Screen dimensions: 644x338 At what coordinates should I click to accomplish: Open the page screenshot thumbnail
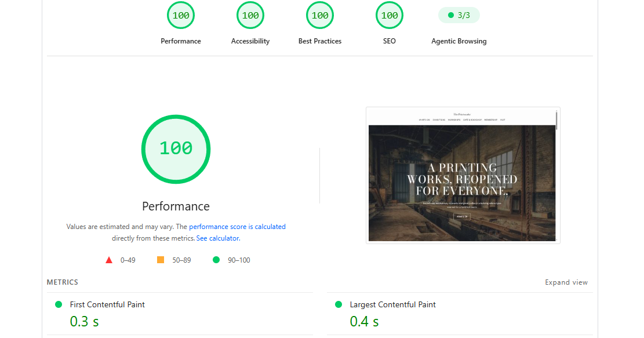click(463, 175)
